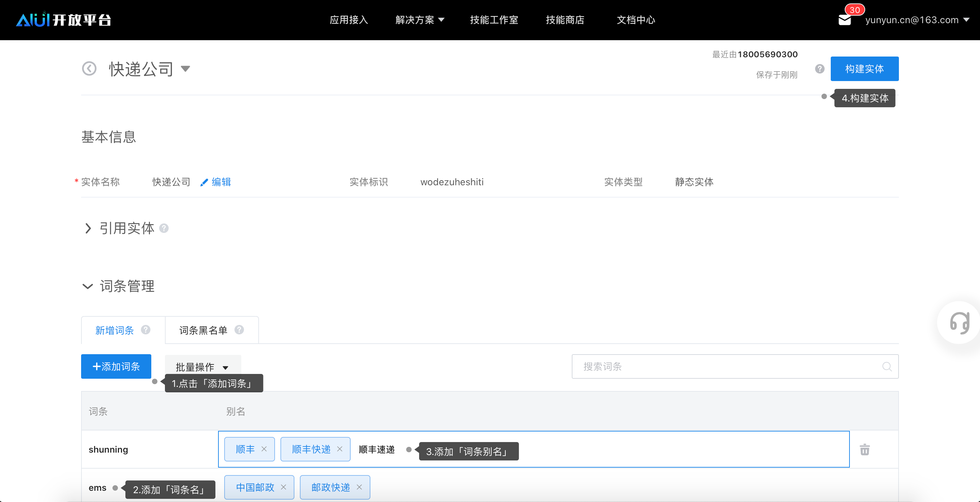
Task: Open 技能工作室 in top navigation
Action: 494,20
